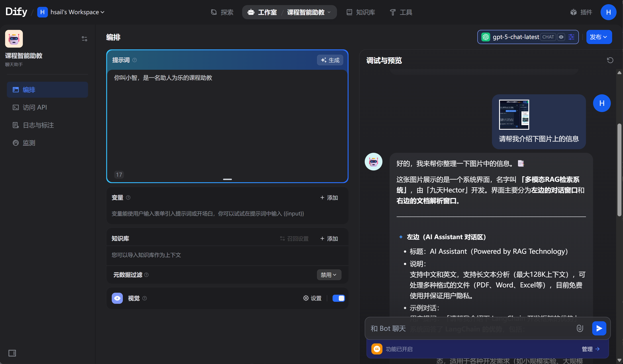
Task: Open 管理 to manage enabled features
Action: point(591,349)
